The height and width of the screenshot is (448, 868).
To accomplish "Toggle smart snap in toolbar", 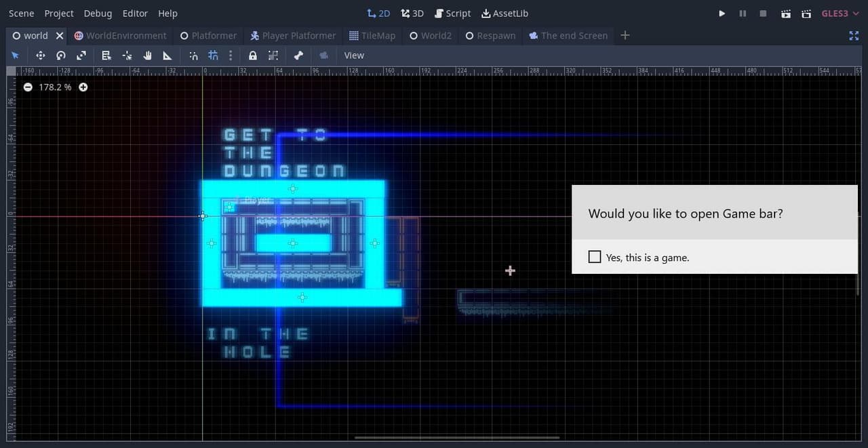I will pos(193,56).
